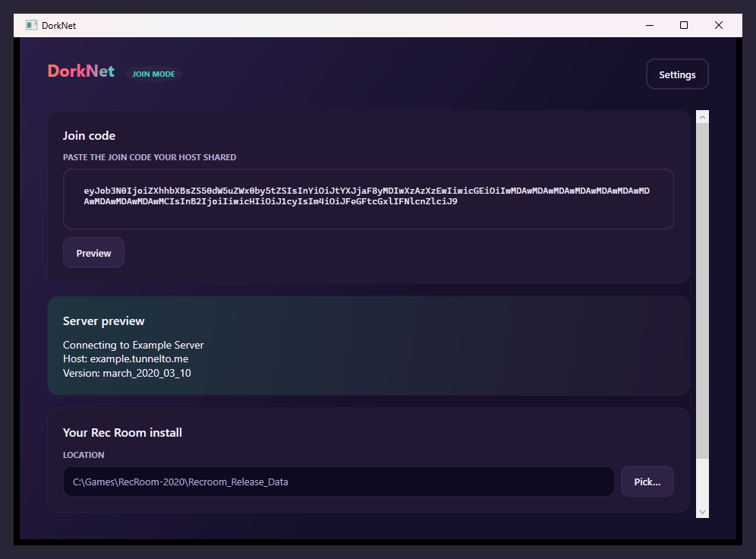Viewport: 756px width, 559px height.
Task: Click the Preview button
Action: tap(93, 253)
